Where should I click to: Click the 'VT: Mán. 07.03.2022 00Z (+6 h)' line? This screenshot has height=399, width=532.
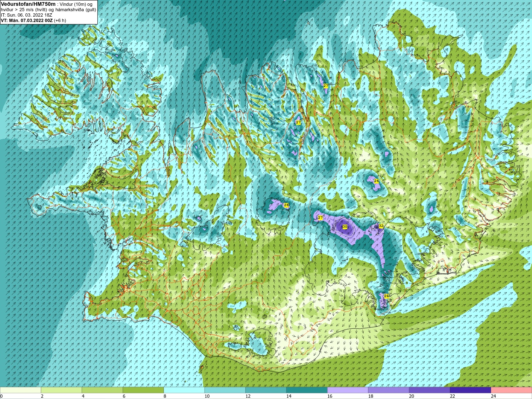click(x=33, y=20)
